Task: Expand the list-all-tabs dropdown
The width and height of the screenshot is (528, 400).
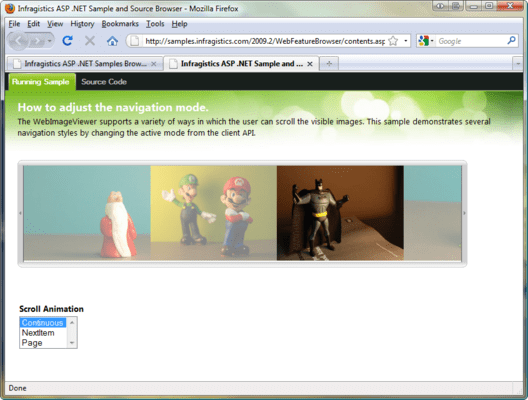Action: [518, 63]
